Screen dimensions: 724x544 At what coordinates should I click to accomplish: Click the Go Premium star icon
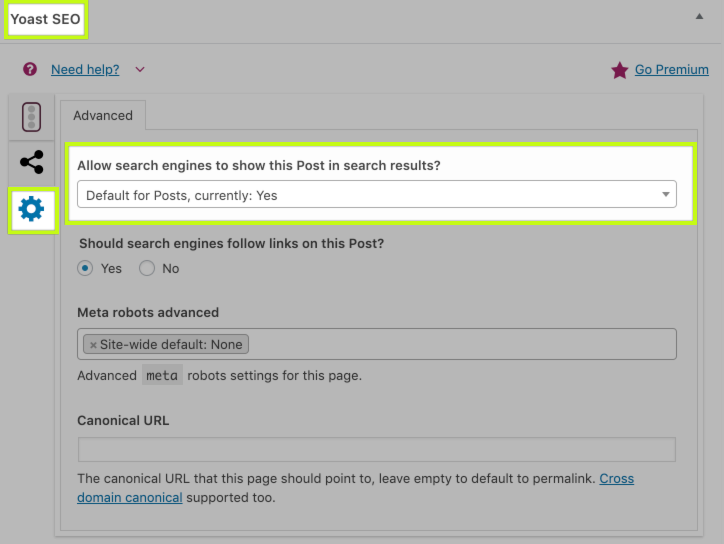pos(620,70)
